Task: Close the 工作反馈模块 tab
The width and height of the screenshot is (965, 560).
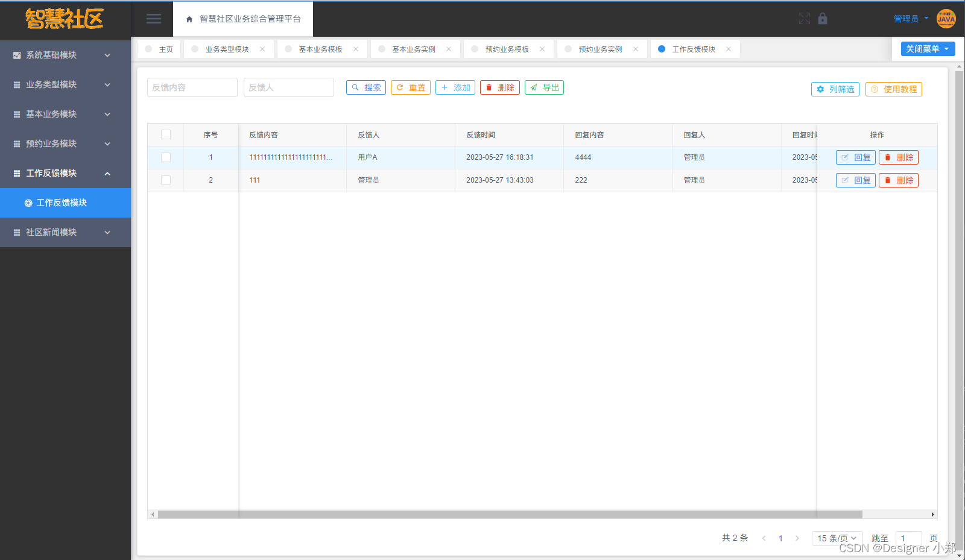Action: coord(729,49)
